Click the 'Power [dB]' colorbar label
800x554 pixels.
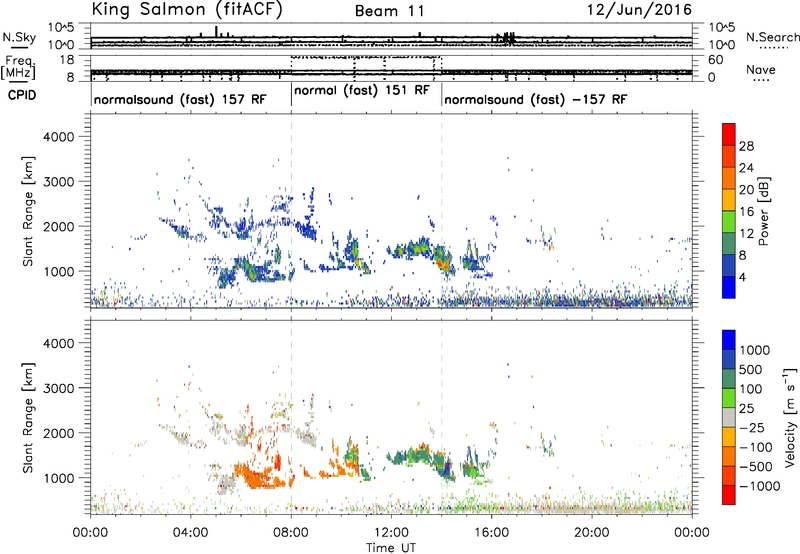pos(763,211)
